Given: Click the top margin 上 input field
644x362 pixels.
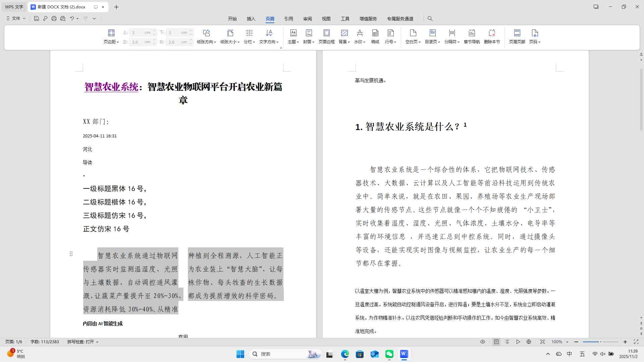Looking at the screenshot, I should (x=143, y=33).
